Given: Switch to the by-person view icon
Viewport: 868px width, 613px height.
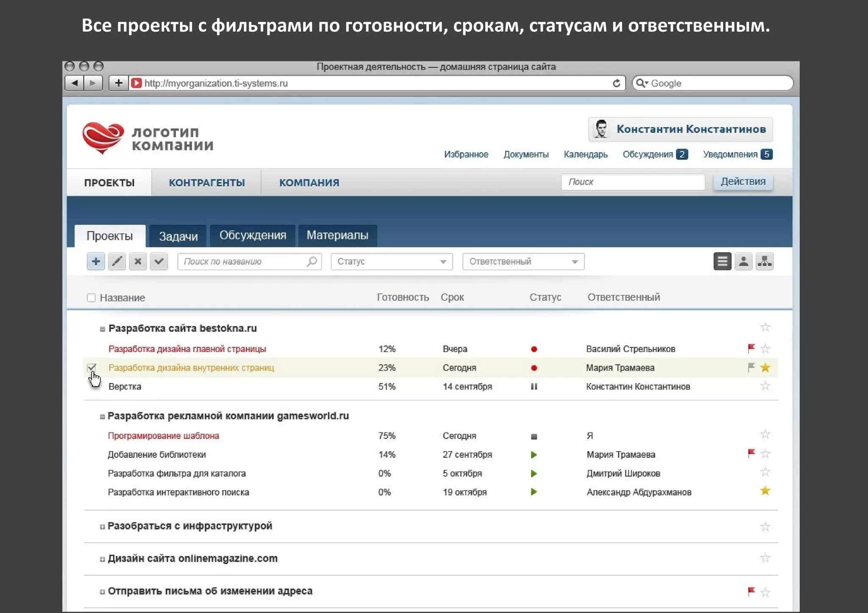Looking at the screenshot, I should click(743, 261).
